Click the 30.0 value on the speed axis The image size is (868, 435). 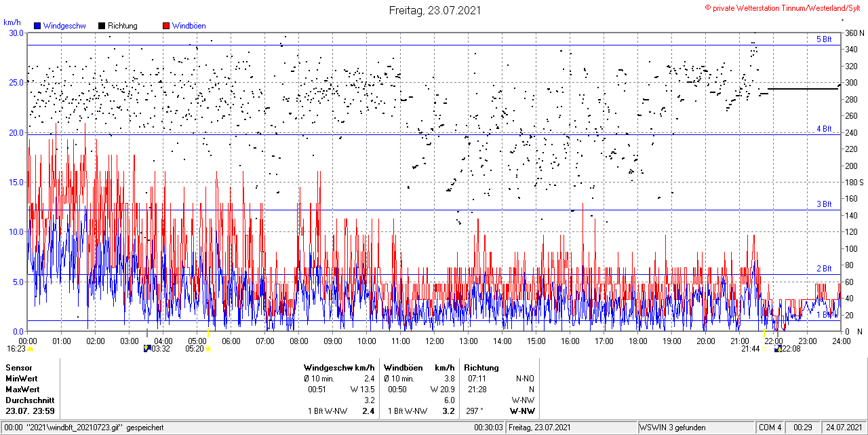click(x=16, y=33)
